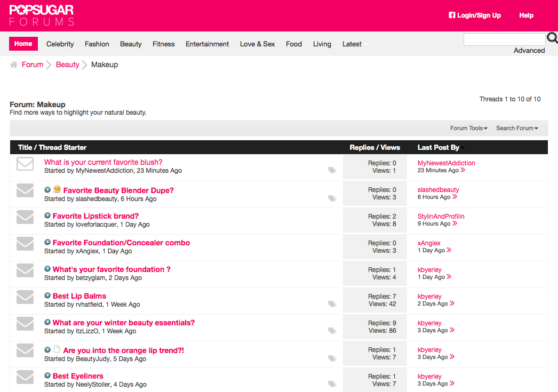The image size is (558, 392).
Task: Click Beauty breadcrumb link
Action: tap(68, 65)
